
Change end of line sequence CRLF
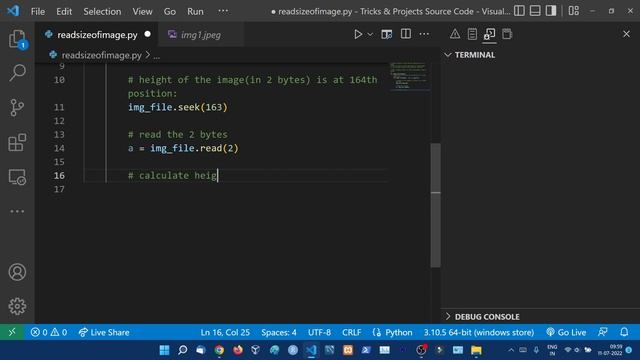point(351,332)
